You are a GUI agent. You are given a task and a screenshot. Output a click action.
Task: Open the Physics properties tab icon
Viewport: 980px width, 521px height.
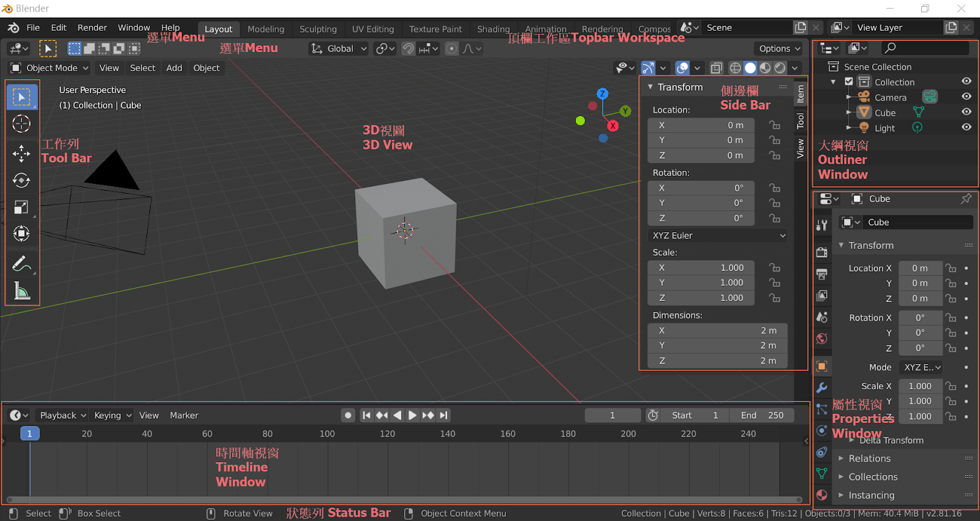(x=822, y=431)
